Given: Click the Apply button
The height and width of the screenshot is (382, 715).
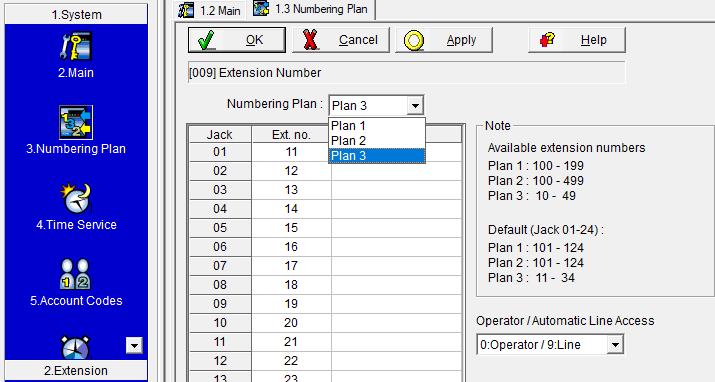Looking at the screenshot, I should pyautogui.click(x=444, y=40).
